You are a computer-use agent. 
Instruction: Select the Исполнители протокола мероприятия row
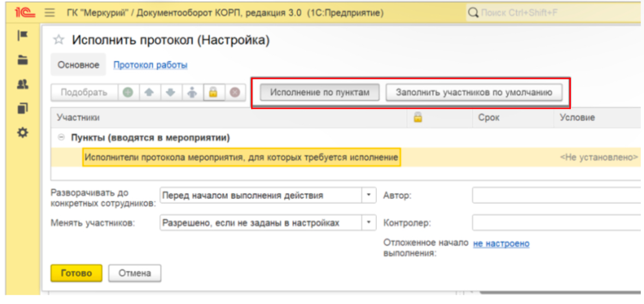345,157
